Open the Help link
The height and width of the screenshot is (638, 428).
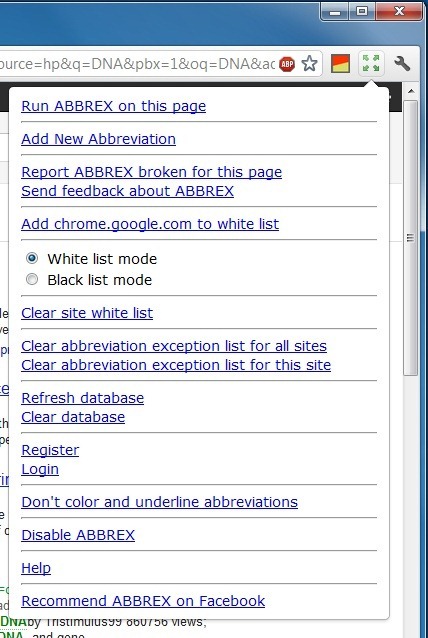coord(36,568)
